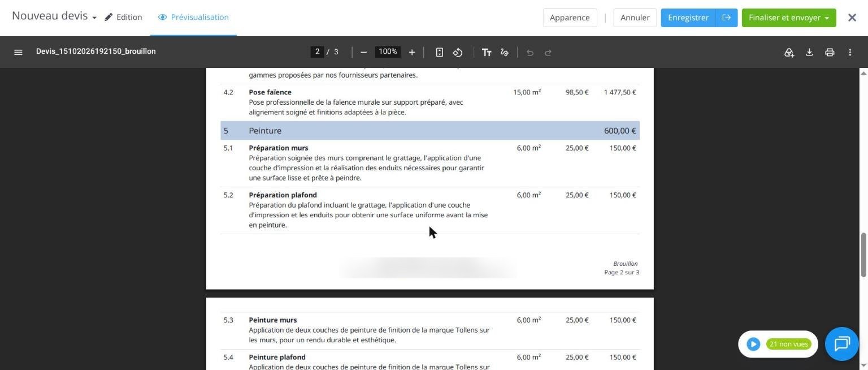Click the redo arrow icon
868x370 pixels.
(x=548, y=52)
